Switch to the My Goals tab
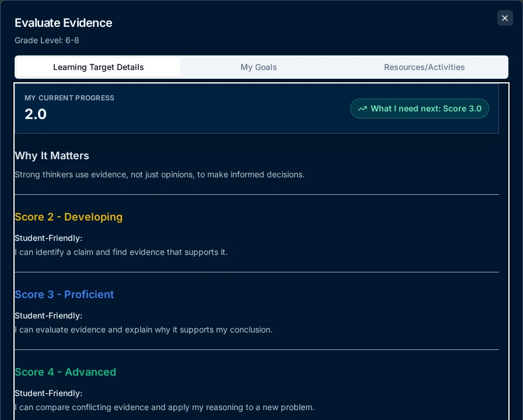 (x=259, y=67)
